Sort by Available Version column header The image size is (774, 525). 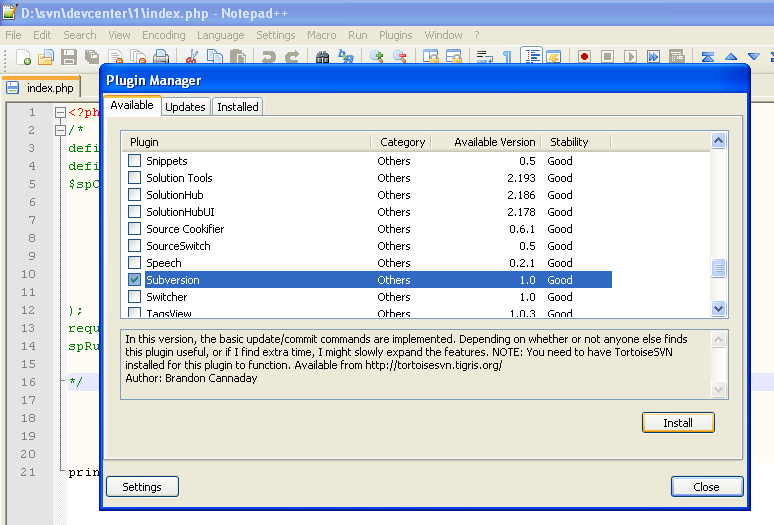point(486,142)
